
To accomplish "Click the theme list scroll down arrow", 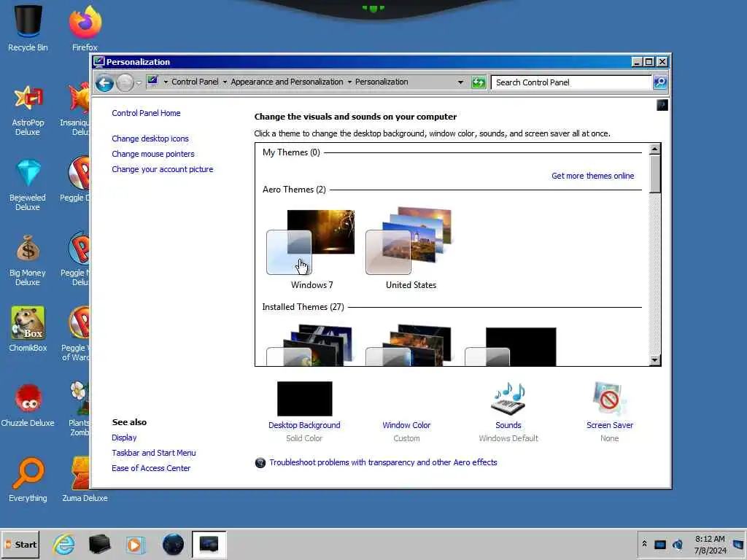I will (x=655, y=360).
